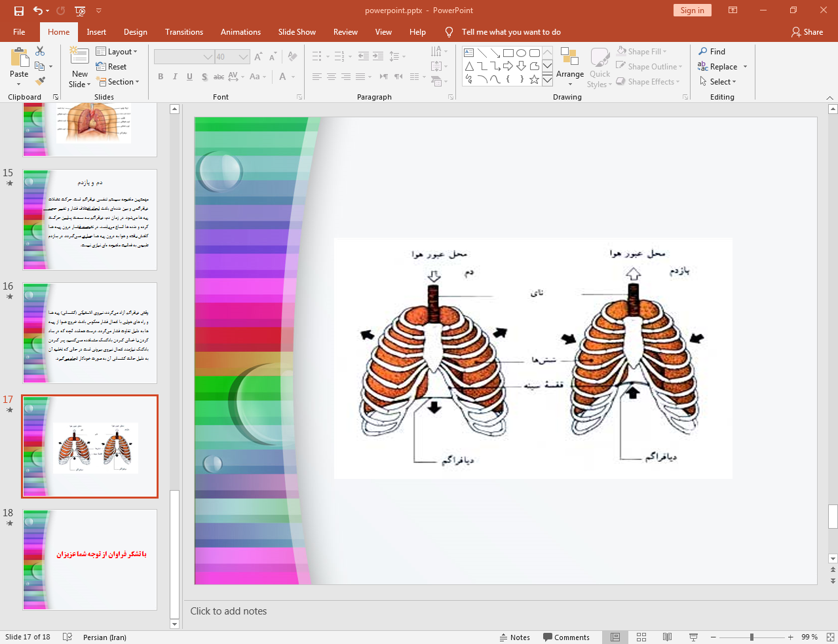Toggle Comments pane in status bar
The image size is (838, 644).
[566, 637]
